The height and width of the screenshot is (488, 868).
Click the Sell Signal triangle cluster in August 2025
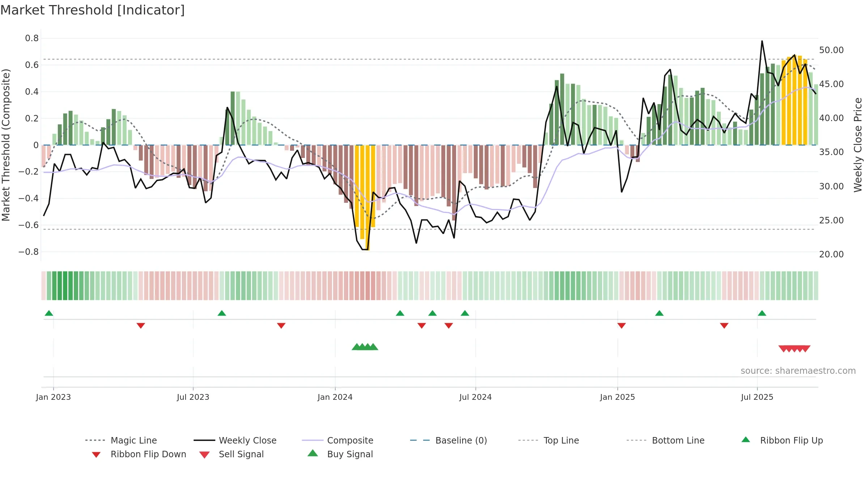795,348
